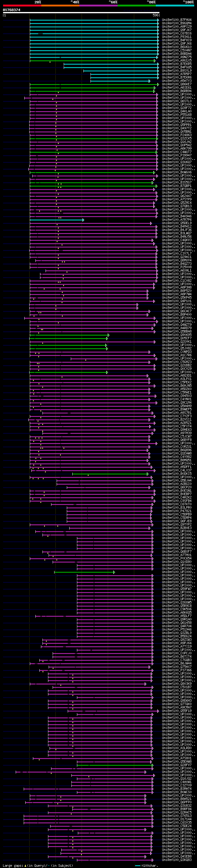The width and height of the screenshot is (197, 868).
Task: Select hit label UniRef100_A8P3H8
Action: tap(177, 287)
